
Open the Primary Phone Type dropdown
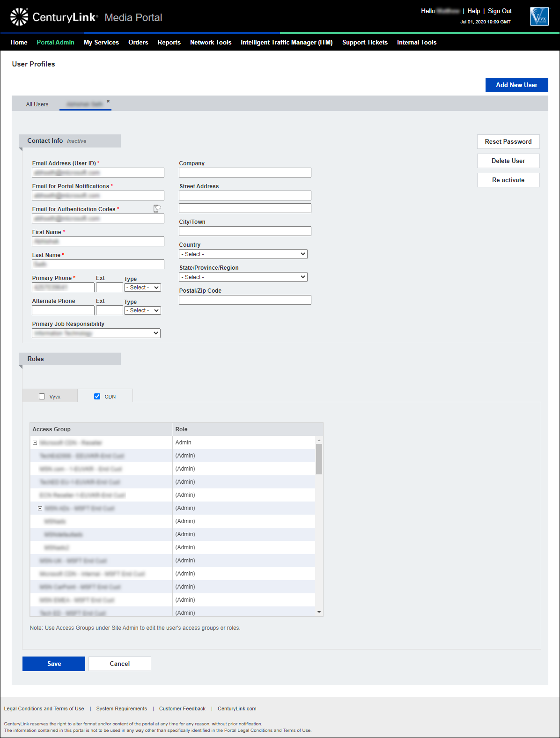coord(142,288)
